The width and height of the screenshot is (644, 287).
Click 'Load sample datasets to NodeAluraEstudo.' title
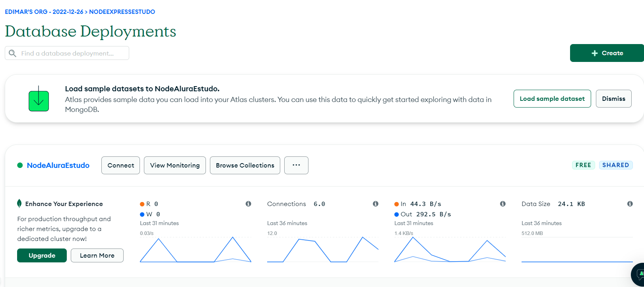point(142,89)
